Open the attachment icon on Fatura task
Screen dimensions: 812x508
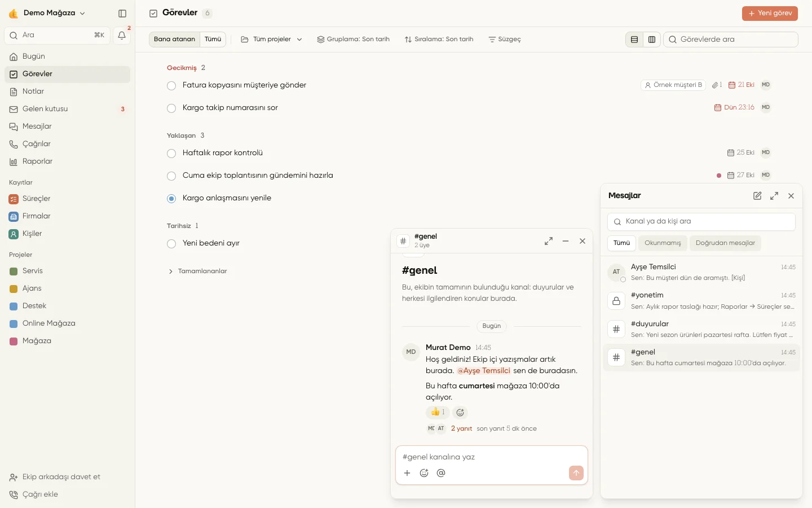point(717,85)
